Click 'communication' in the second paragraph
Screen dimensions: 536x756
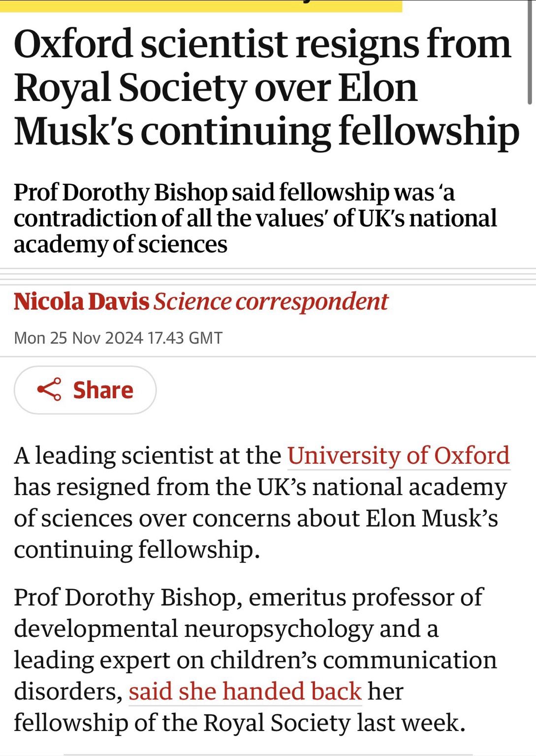tap(410, 660)
